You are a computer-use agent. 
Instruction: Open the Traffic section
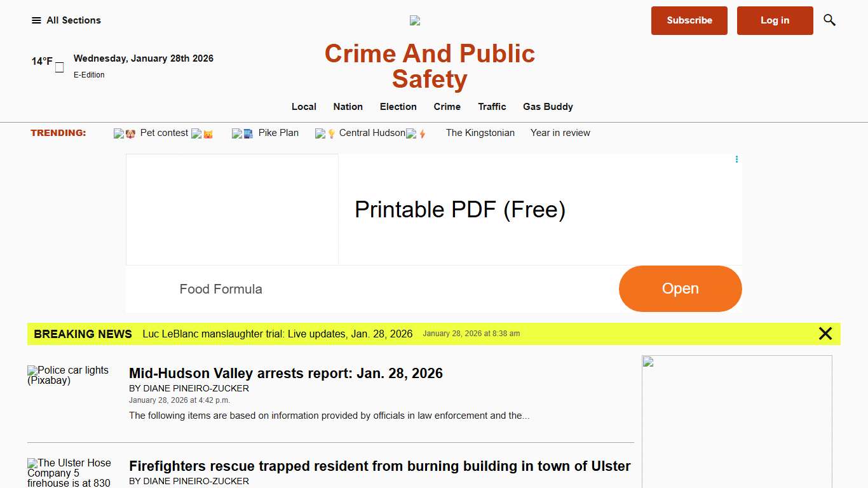pyautogui.click(x=492, y=107)
